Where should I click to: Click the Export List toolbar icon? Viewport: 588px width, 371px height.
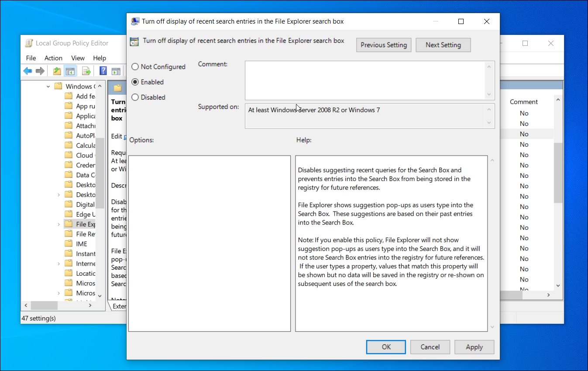(x=86, y=71)
